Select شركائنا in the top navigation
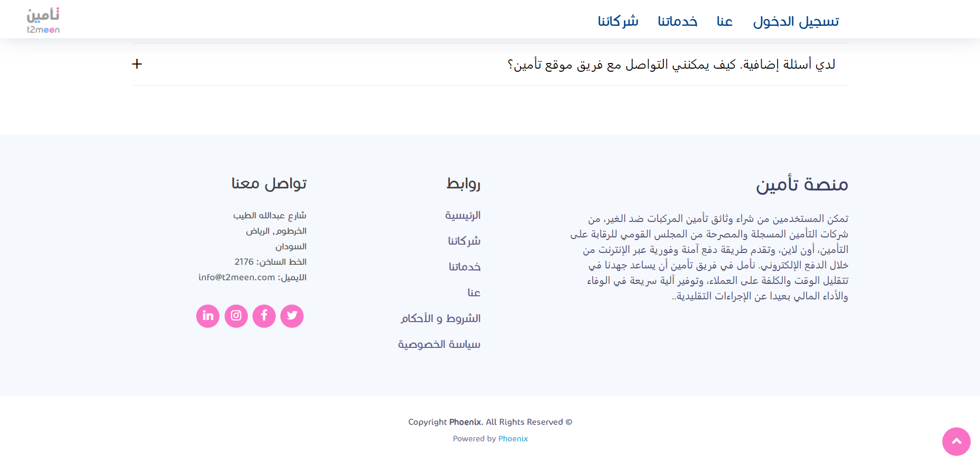The width and height of the screenshot is (980, 462). click(618, 22)
